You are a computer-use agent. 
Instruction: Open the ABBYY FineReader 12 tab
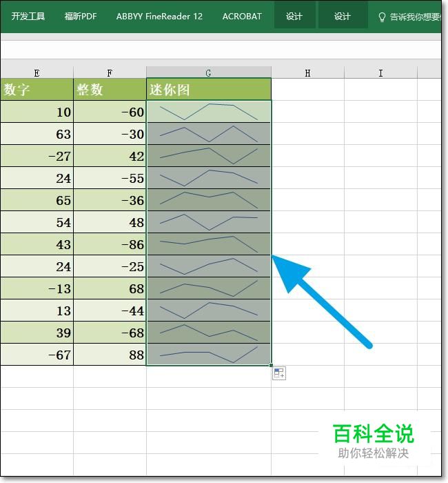159,16
